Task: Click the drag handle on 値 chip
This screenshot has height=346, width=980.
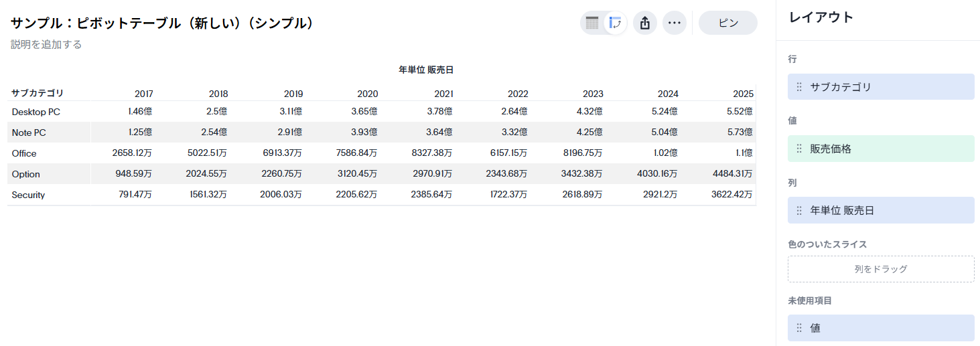Action: click(x=799, y=328)
